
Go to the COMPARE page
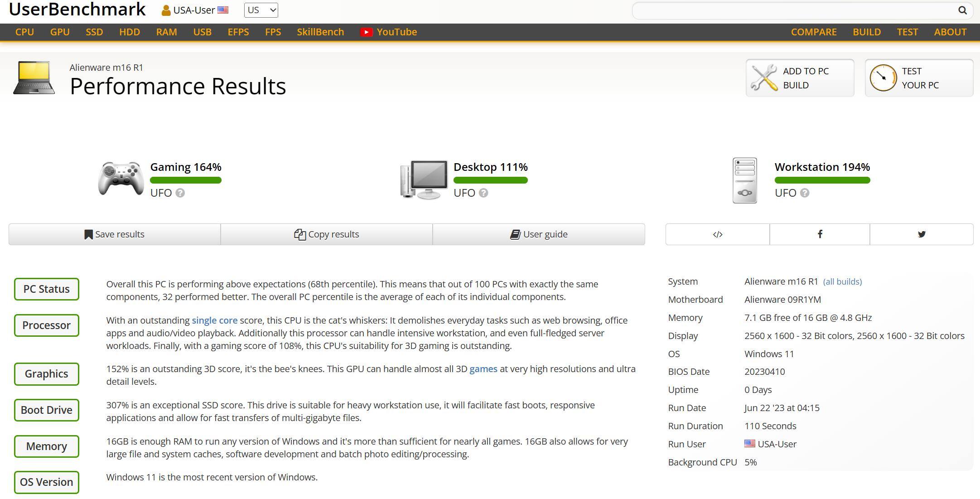[x=813, y=32]
